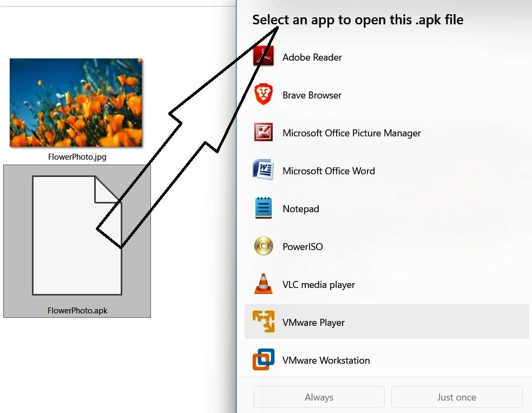
Task: Select the VMware Workstation label
Action: (x=326, y=360)
